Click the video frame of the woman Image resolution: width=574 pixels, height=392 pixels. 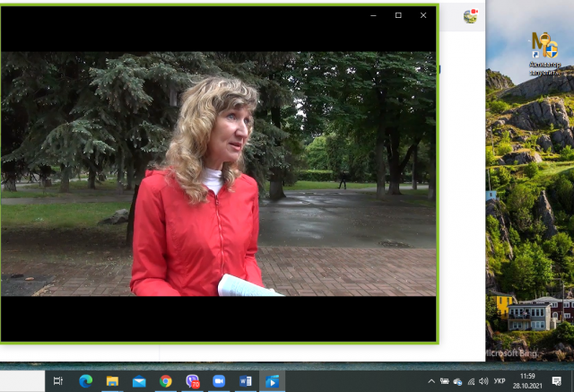[x=219, y=174]
